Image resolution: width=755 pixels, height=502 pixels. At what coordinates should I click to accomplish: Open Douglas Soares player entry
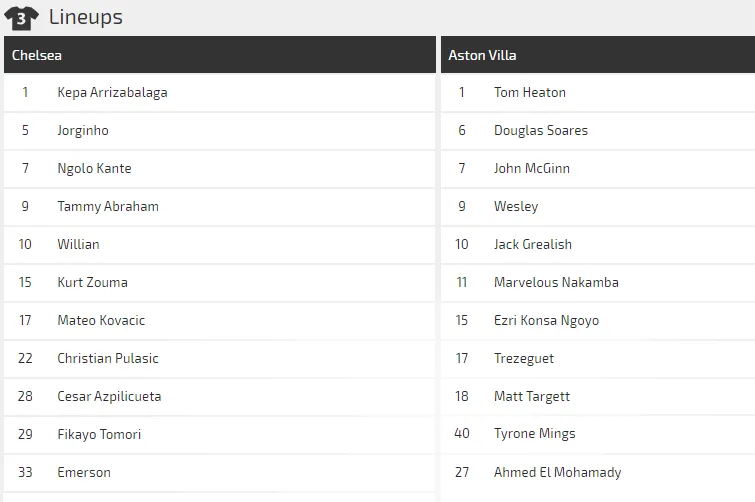(x=541, y=130)
